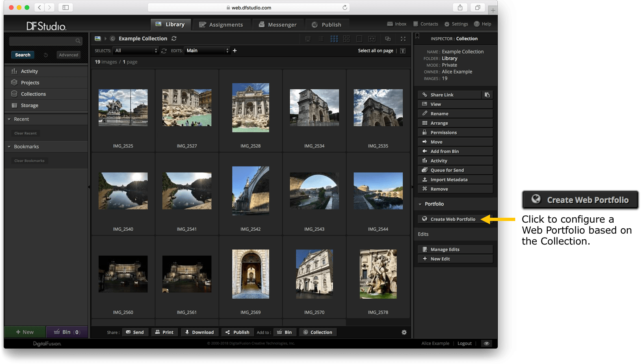This screenshot has height=364, width=642.
Task: Click Queue for Send
Action: [x=455, y=170]
